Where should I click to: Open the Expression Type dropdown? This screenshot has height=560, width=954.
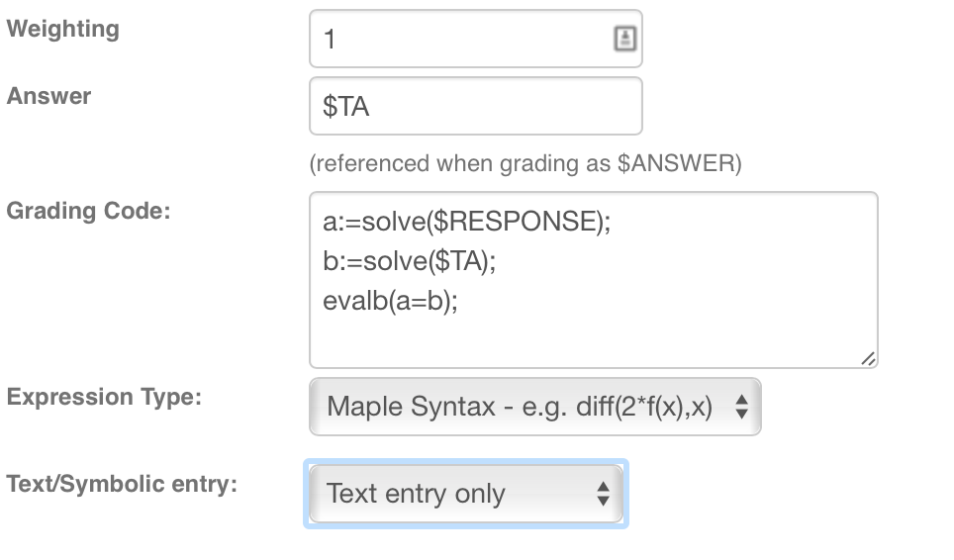[x=534, y=407]
